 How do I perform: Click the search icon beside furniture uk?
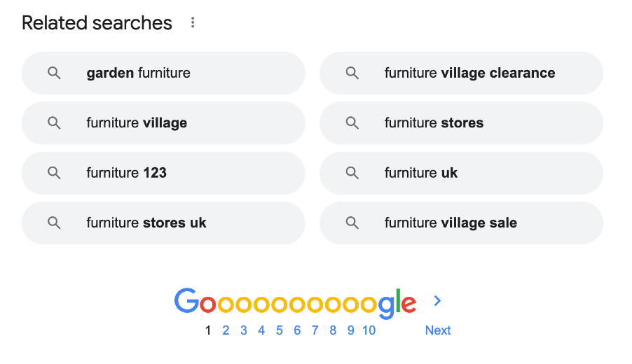click(352, 173)
